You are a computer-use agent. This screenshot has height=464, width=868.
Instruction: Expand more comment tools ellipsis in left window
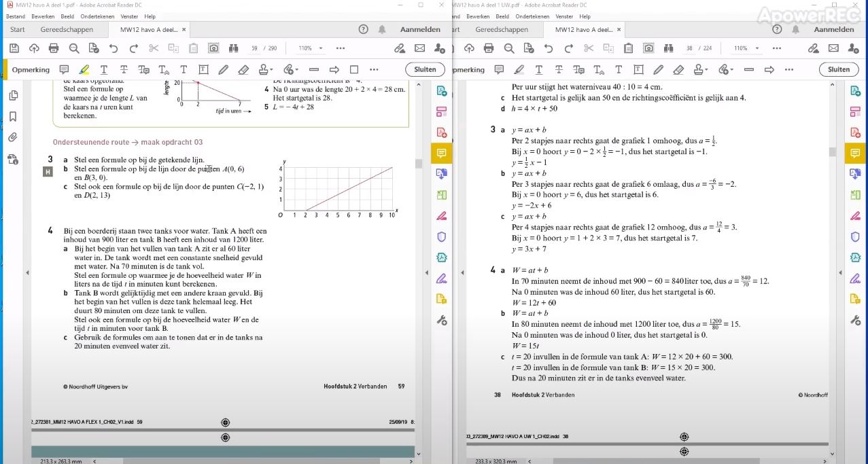(374, 69)
